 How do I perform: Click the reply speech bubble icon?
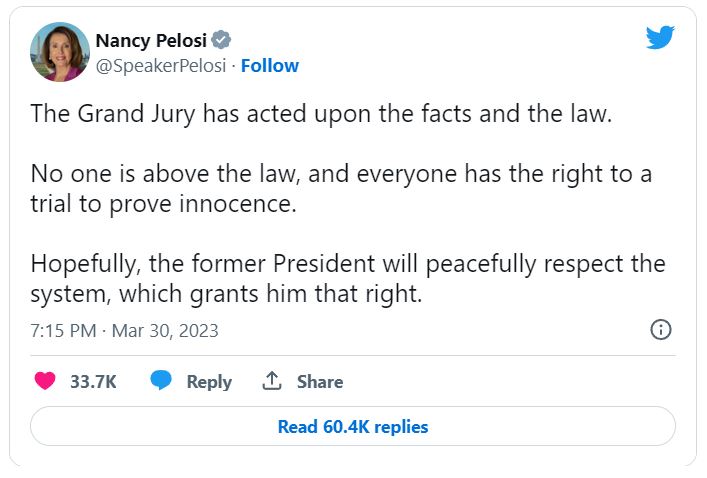(x=161, y=381)
